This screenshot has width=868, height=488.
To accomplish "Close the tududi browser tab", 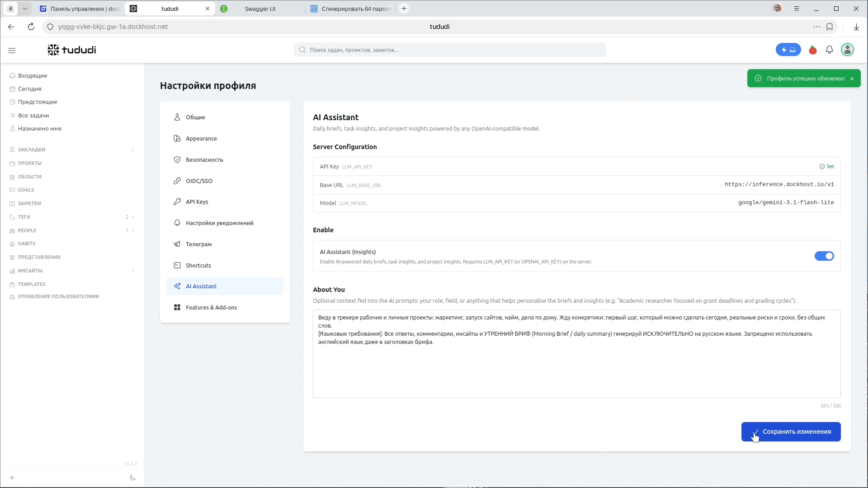I will (x=208, y=9).
